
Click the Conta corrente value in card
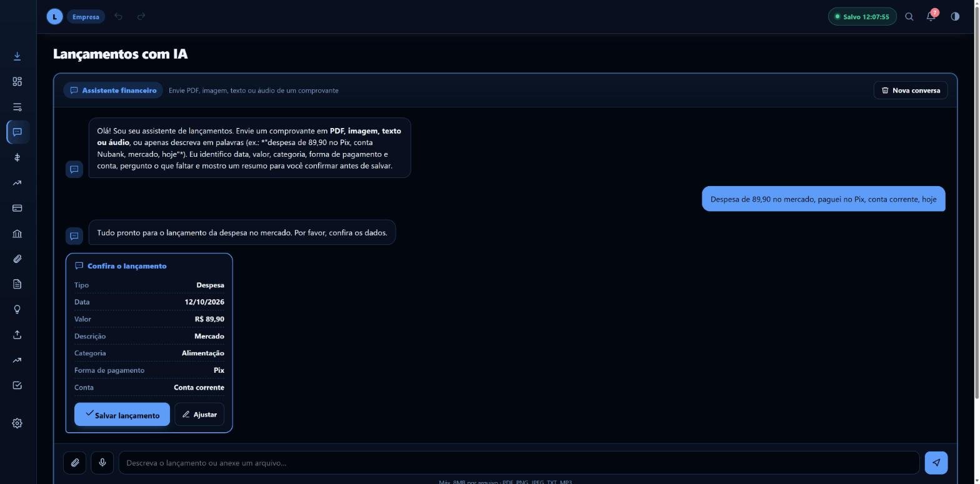[x=199, y=387]
